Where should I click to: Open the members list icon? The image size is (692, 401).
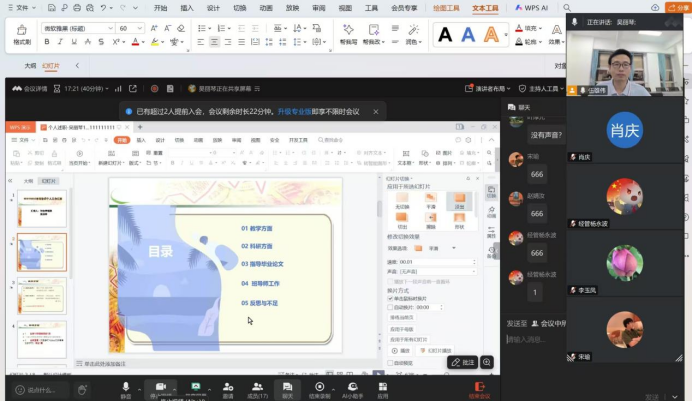point(257,387)
